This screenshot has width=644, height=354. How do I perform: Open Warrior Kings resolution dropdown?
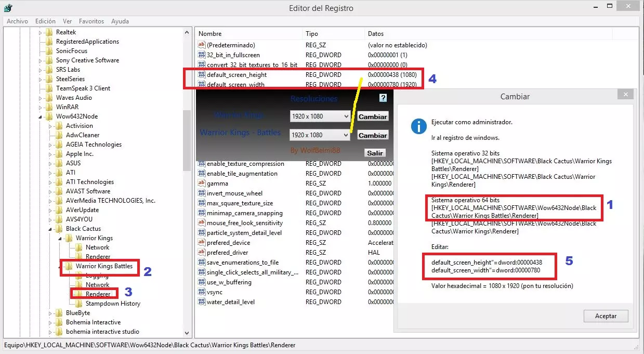point(320,116)
